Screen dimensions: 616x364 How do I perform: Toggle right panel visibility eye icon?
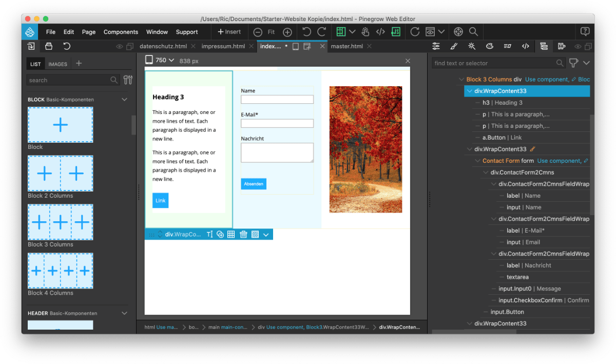click(577, 47)
